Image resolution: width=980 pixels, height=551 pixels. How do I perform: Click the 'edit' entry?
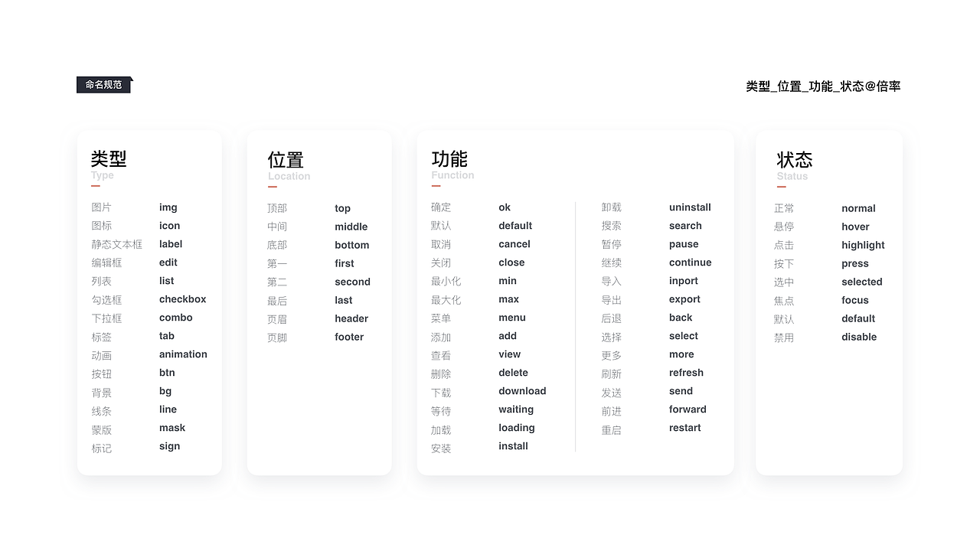click(x=168, y=262)
